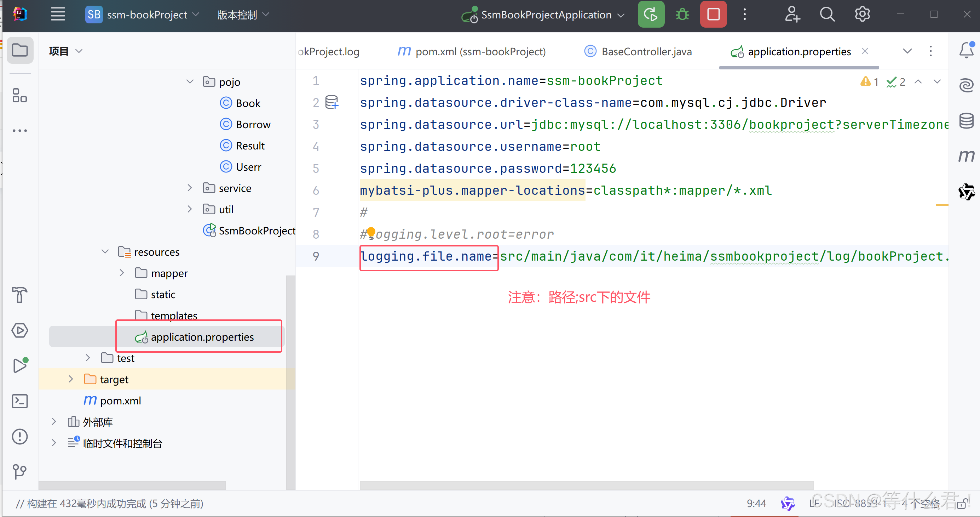Expand the target folder
980x517 pixels.
tap(71, 379)
